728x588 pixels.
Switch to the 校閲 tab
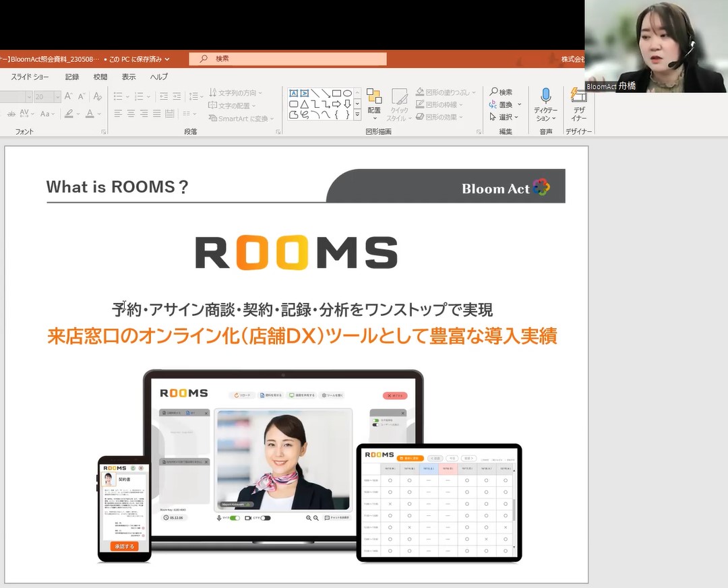tap(100, 77)
